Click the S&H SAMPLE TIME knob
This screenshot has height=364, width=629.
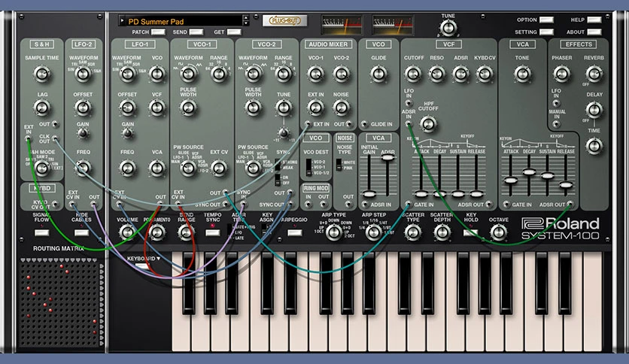(41, 74)
